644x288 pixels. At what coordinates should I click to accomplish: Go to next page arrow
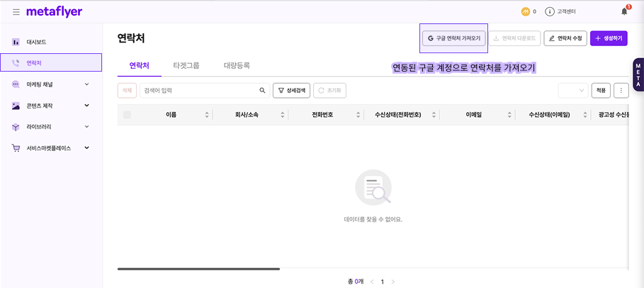coord(393,282)
